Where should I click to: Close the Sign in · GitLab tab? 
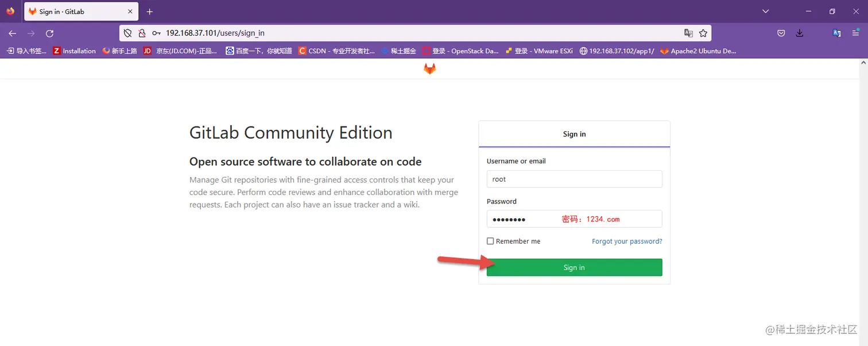click(130, 11)
